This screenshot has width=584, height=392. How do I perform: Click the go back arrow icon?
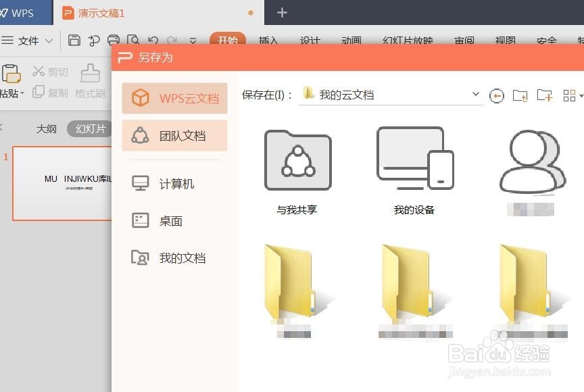coord(497,96)
